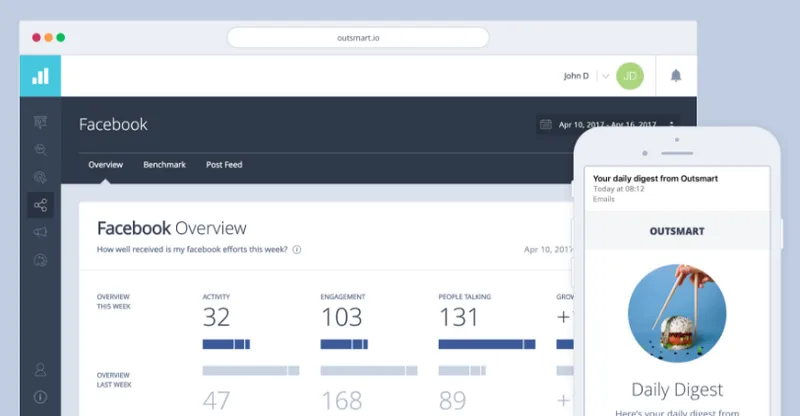Open the Apr 10, 2017 date range picker
This screenshot has height=416, width=800.
click(607, 125)
